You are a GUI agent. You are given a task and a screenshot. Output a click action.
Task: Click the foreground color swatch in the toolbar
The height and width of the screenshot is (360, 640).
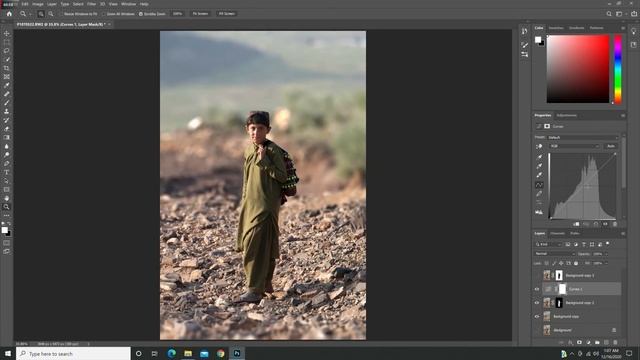pos(4,230)
